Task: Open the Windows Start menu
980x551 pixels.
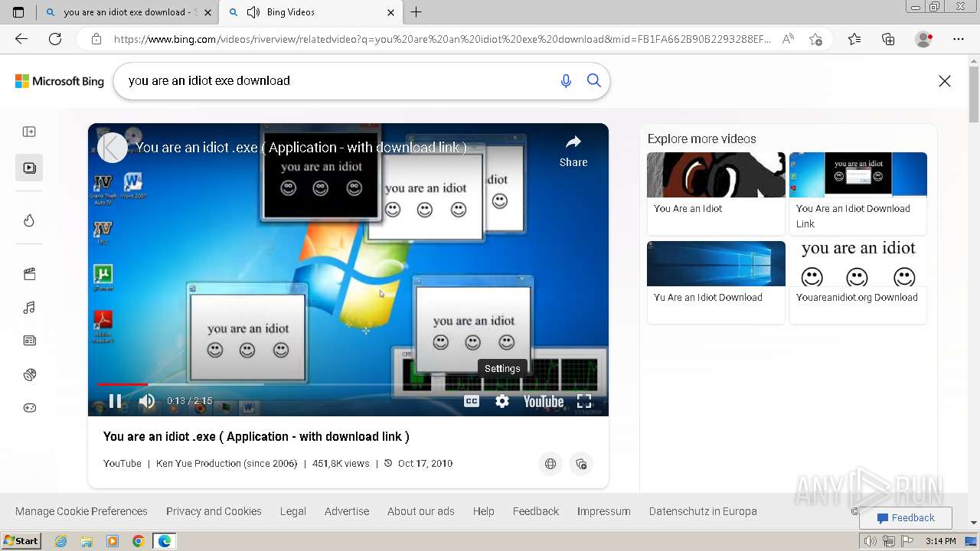Action: [x=21, y=541]
